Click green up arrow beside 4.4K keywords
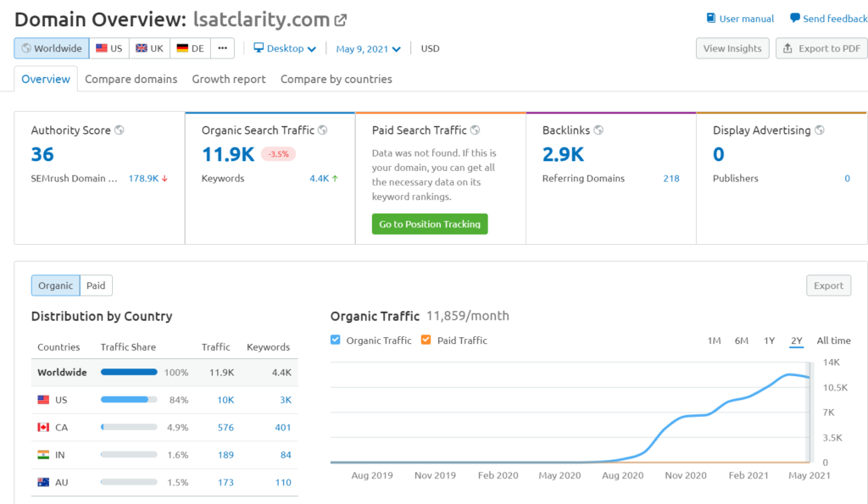This screenshot has width=868, height=504. point(335,178)
